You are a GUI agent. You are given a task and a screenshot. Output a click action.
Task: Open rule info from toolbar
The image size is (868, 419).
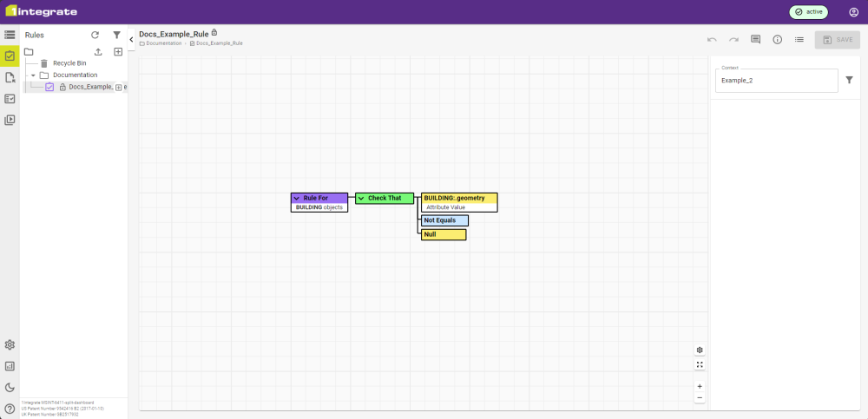pyautogui.click(x=777, y=39)
